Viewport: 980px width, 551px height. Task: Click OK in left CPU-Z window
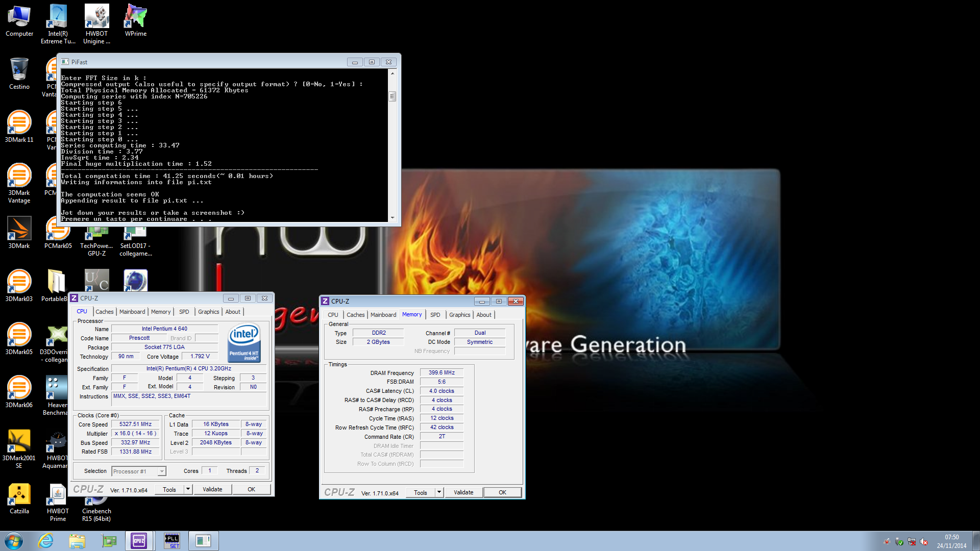[252, 489]
